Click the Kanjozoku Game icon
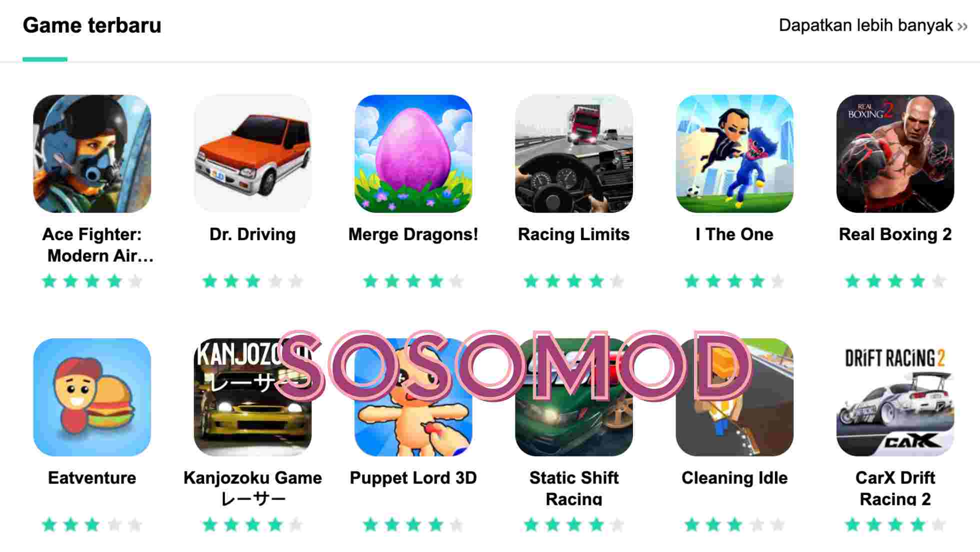Image resolution: width=980 pixels, height=552 pixels. (x=252, y=397)
